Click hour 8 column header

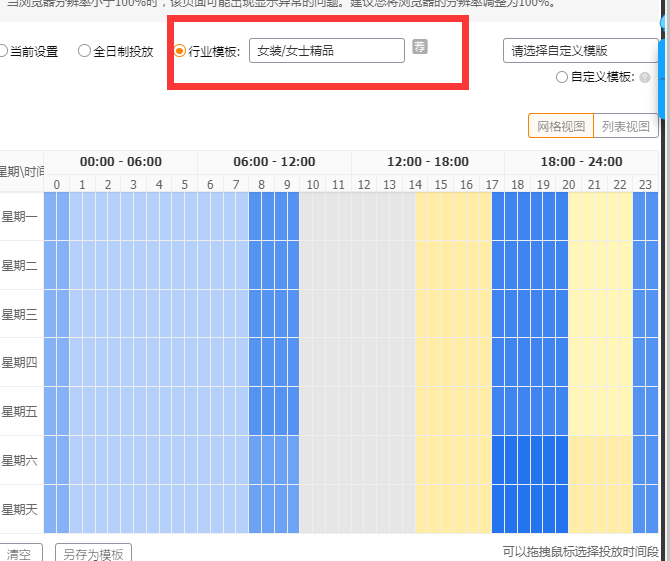coord(262,184)
